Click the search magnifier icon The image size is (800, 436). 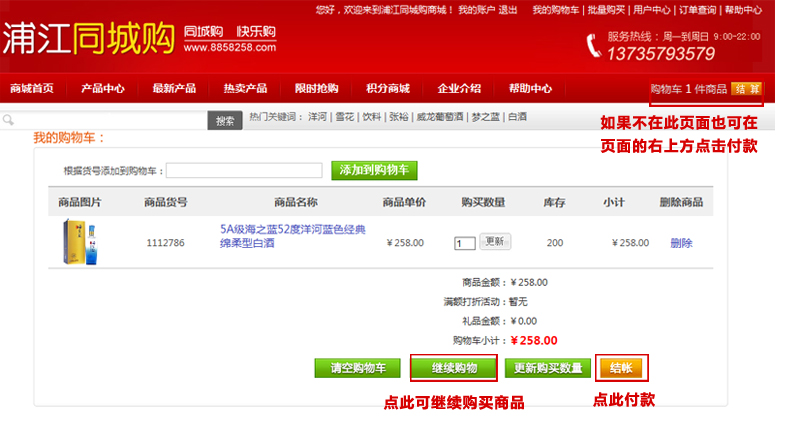[8, 121]
